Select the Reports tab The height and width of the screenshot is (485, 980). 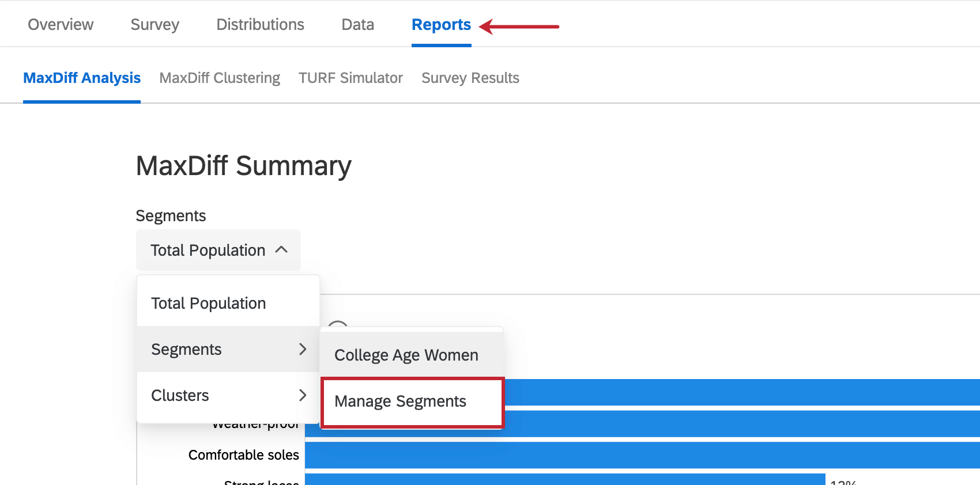(x=441, y=25)
